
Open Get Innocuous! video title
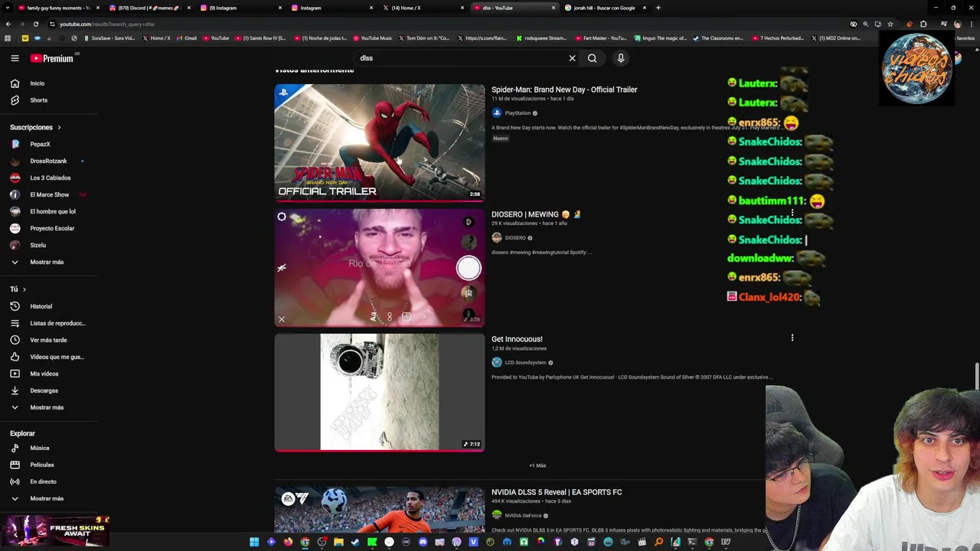pos(517,339)
